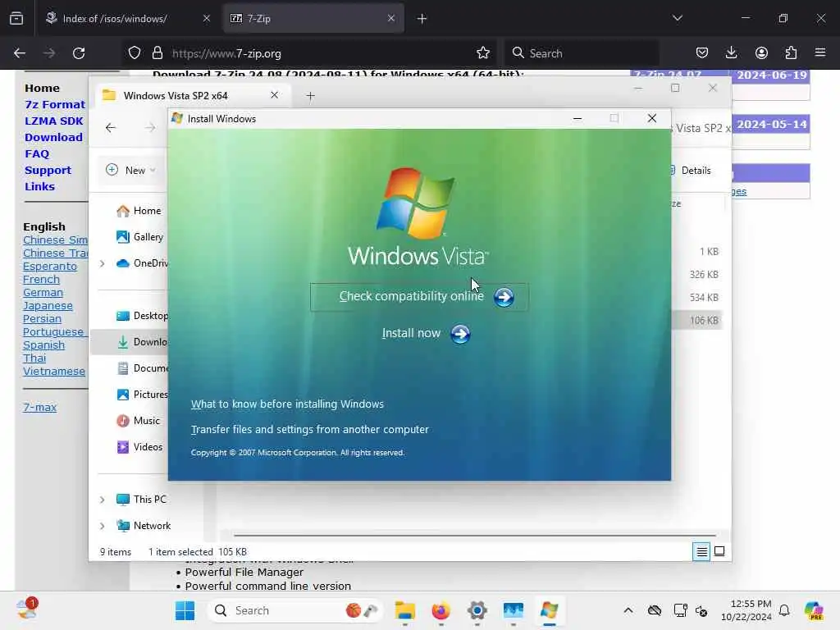Open 7z Format link on 7-Zip site

[x=55, y=104]
